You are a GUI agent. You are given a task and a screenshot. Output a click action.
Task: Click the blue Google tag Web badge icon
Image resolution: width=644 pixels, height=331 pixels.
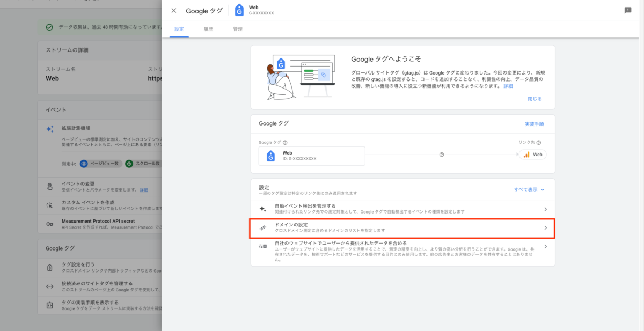239,9
